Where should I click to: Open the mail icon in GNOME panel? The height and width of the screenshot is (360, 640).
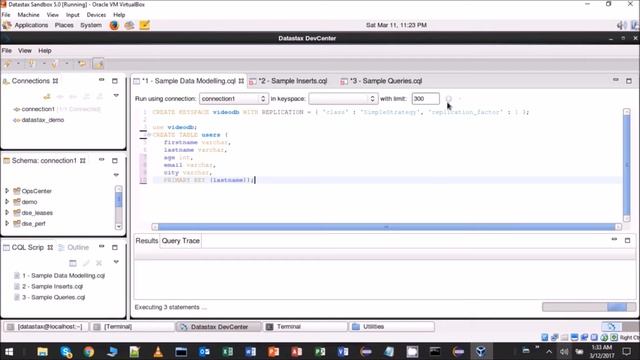coord(129,25)
